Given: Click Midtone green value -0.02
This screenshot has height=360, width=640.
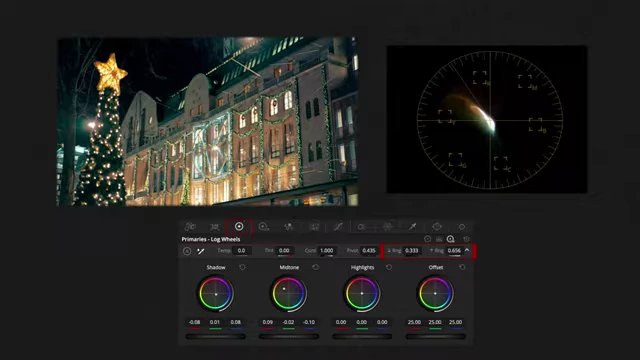Looking at the screenshot, I should (289, 322).
